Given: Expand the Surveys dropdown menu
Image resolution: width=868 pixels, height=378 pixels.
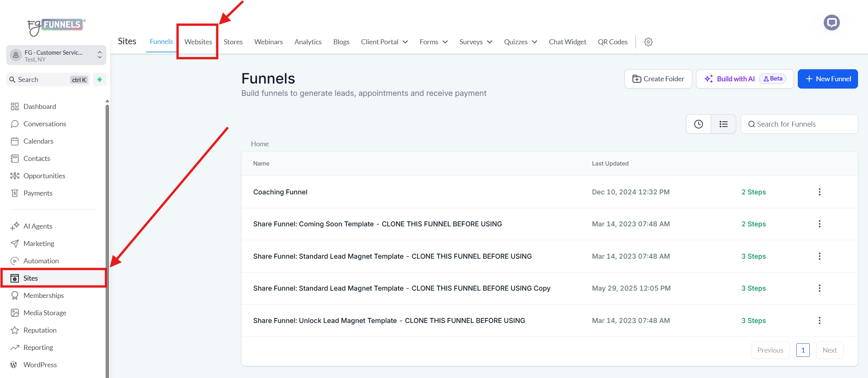Looking at the screenshot, I should (476, 42).
